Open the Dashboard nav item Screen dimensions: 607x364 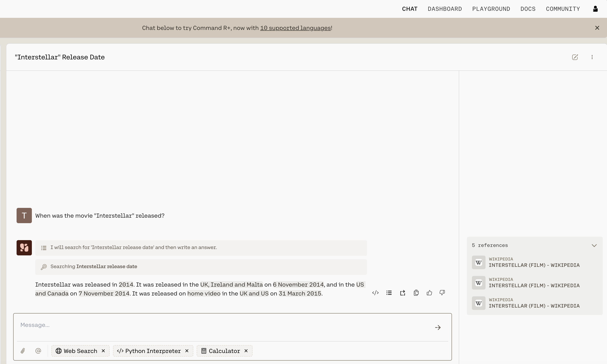point(445,9)
